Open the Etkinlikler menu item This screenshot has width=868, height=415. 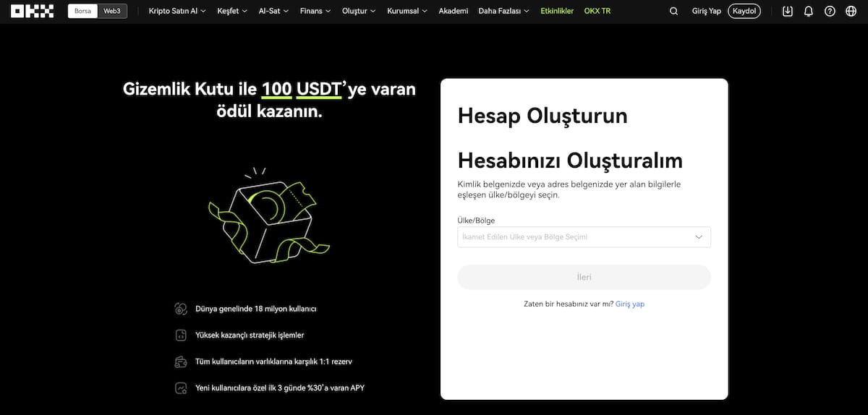(557, 11)
